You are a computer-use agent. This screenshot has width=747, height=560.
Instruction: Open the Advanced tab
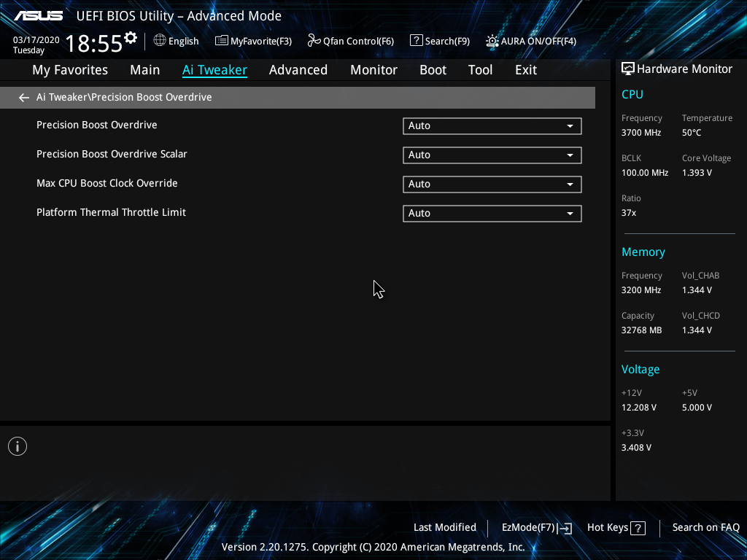(x=298, y=70)
